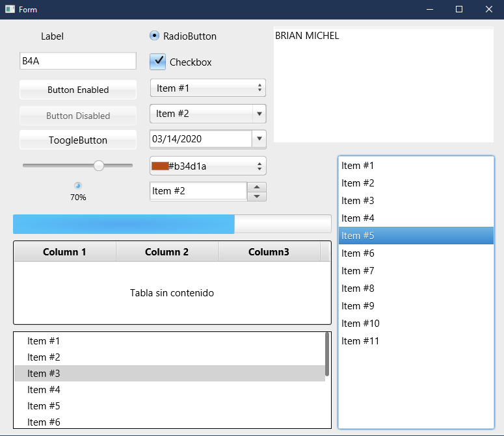The height and width of the screenshot is (436, 504).
Task: Select Item #2 in bottom-left list
Action: [169, 357]
